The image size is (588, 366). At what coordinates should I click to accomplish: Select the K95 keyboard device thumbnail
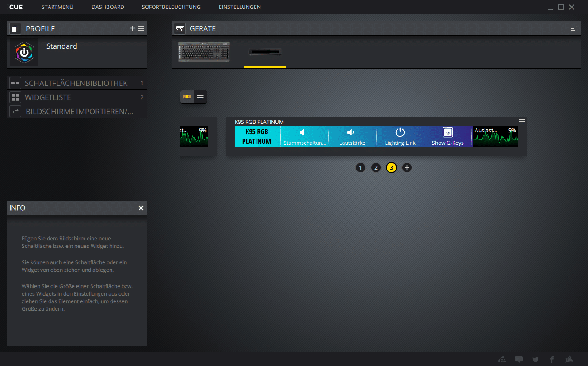(x=204, y=52)
